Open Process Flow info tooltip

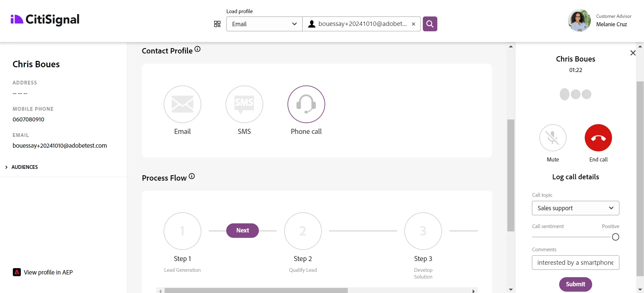(192, 176)
